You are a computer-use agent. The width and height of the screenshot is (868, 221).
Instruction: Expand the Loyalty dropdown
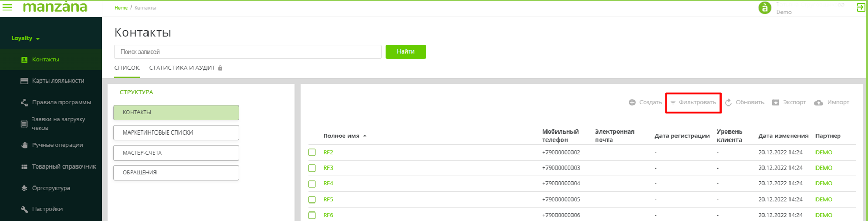(25, 38)
